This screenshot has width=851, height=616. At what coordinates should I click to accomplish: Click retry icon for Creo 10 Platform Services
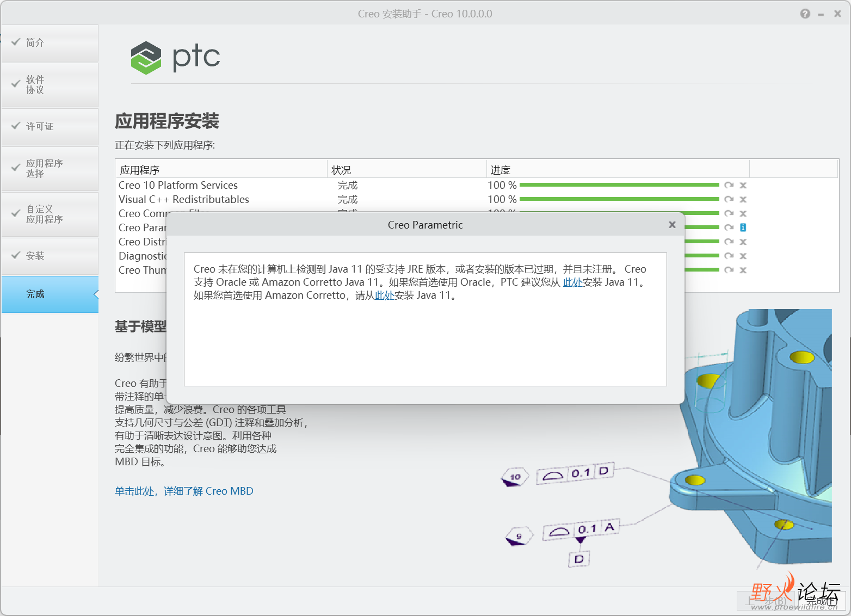click(729, 185)
